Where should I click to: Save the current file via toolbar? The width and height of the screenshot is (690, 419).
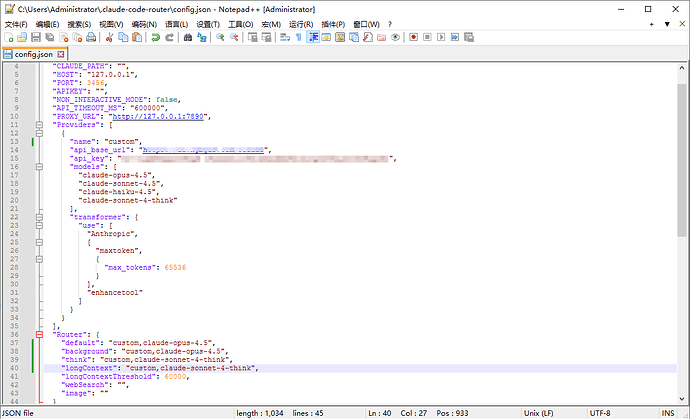36,37
